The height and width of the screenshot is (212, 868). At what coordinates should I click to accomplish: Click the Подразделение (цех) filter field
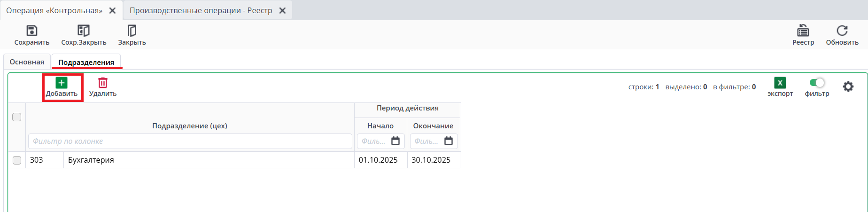(190, 141)
